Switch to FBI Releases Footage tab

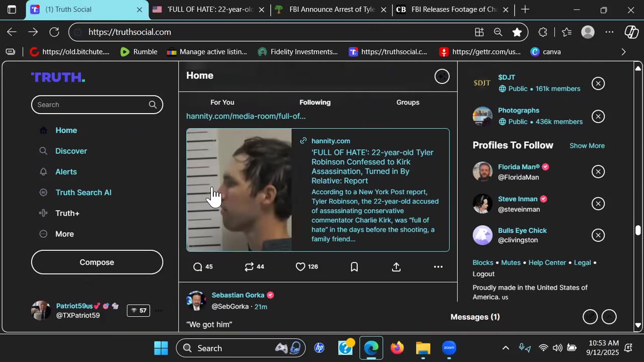point(453,10)
